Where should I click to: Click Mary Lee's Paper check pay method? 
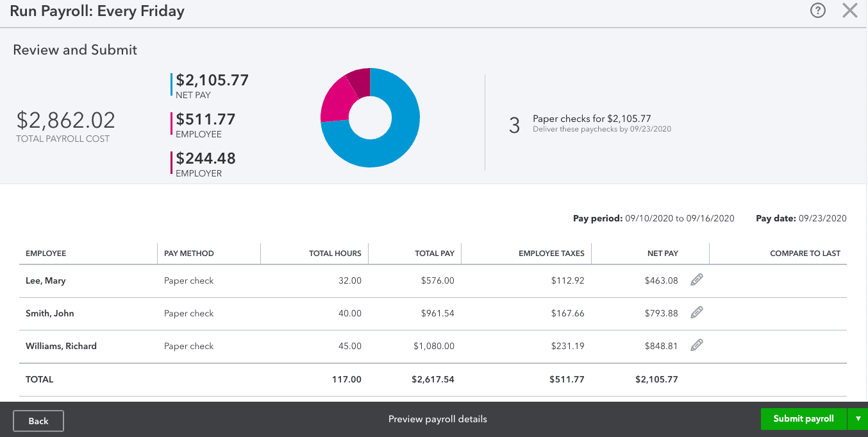[x=189, y=280]
